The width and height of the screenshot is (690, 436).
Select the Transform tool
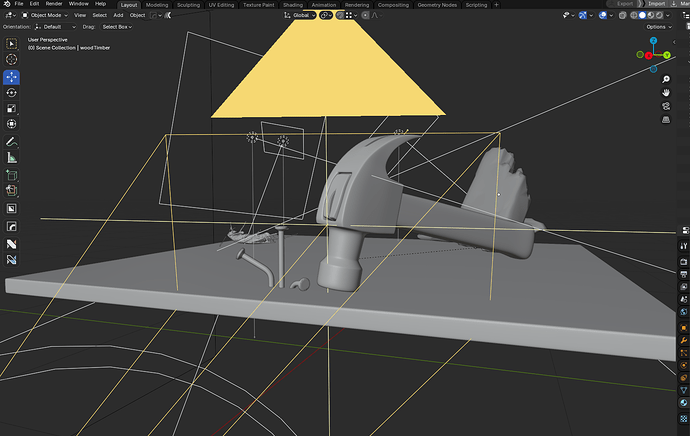tap(11, 124)
